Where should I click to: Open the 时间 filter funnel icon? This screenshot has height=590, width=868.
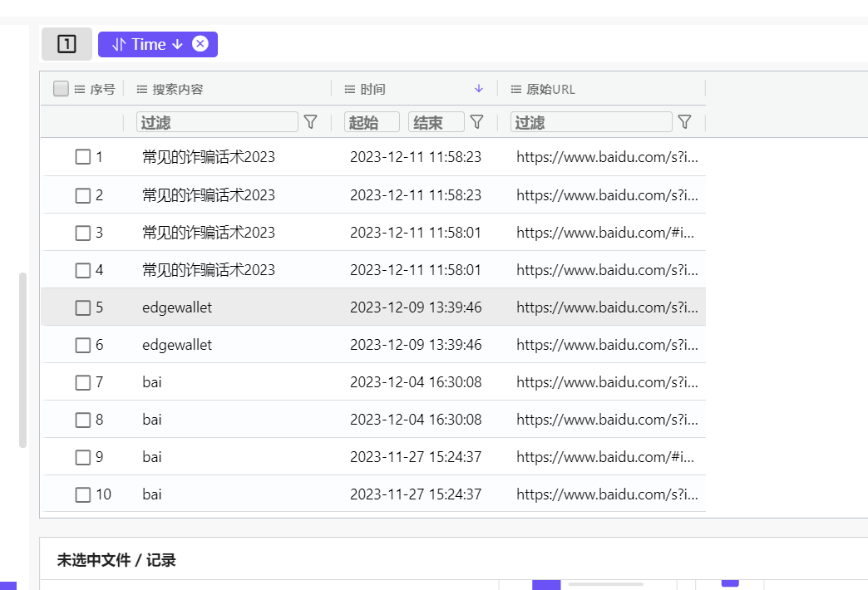point(476,122)
